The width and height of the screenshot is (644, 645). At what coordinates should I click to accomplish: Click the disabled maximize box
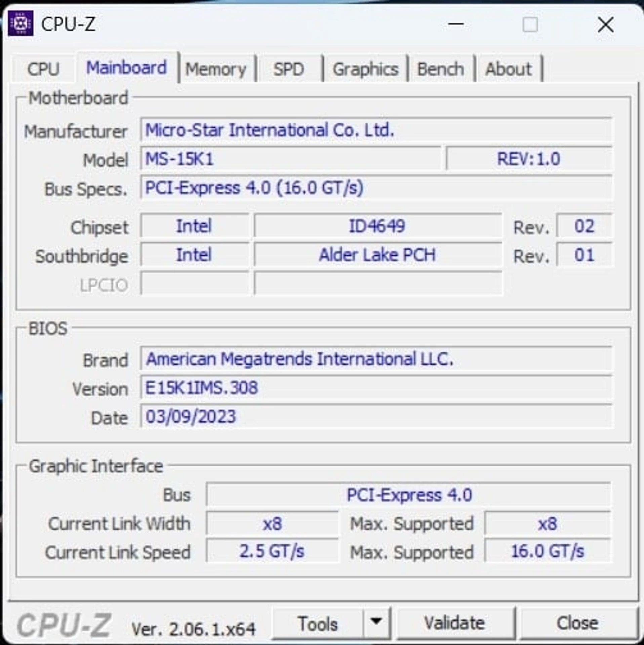point(530,25)
